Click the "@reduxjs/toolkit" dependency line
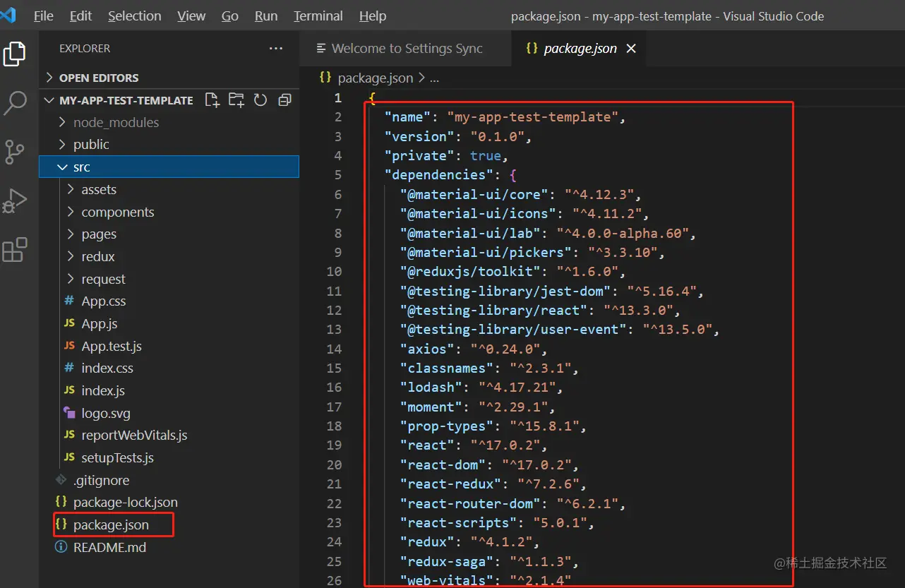Screen dimensions: 905x588 (x=513, y=271)
